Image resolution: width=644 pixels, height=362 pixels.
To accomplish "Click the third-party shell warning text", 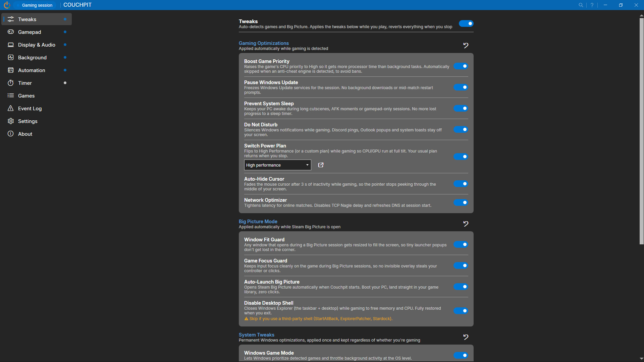I will click(x=318, y=319).
